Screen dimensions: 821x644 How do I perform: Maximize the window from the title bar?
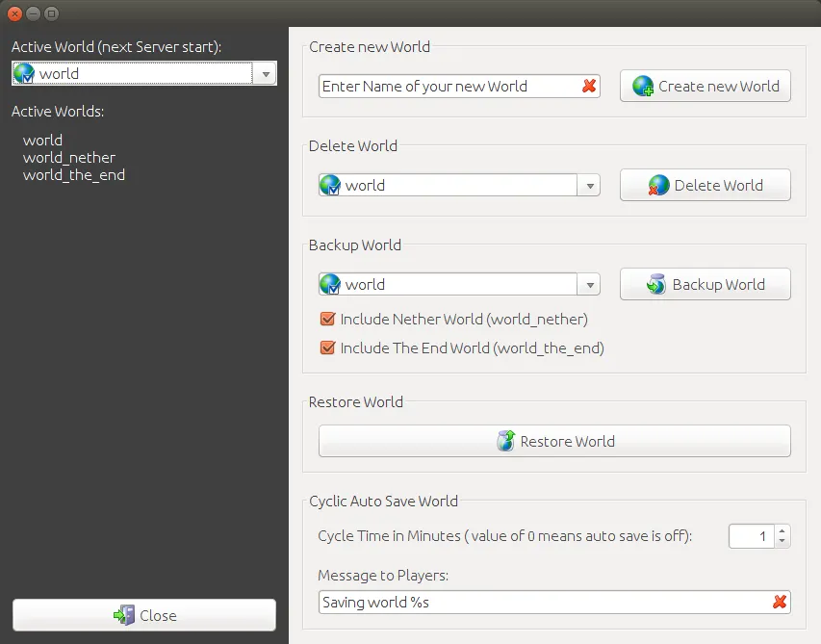click(51, 13)
